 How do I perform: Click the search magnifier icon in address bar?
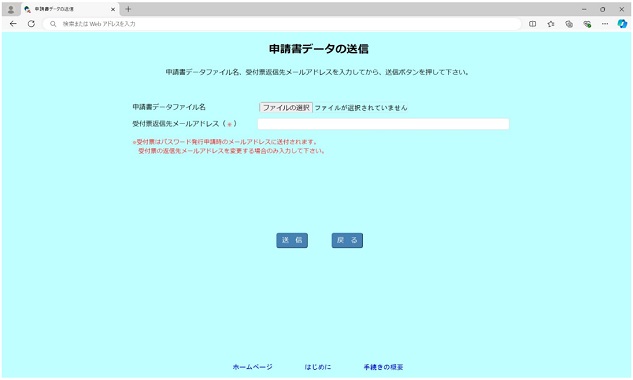coord(53,24)
